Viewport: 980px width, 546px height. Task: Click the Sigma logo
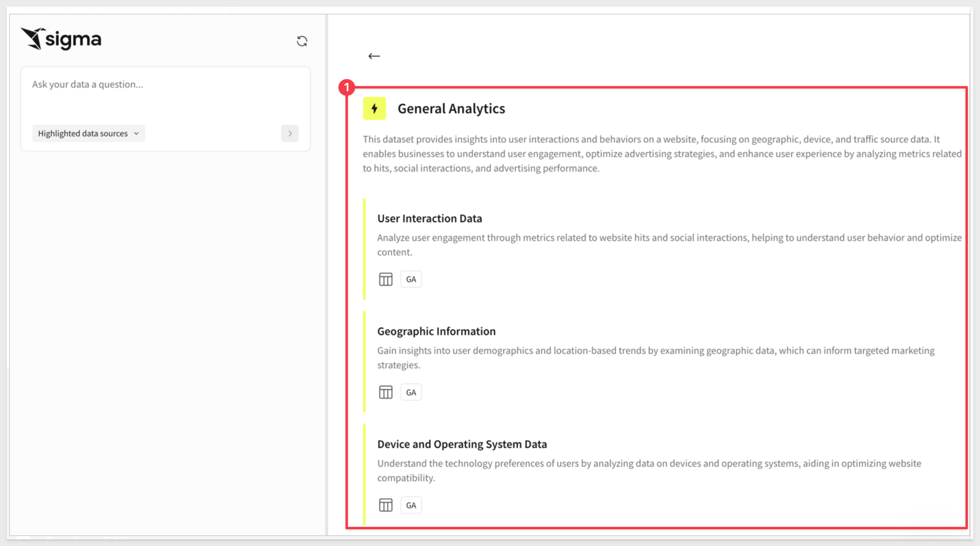61,39
